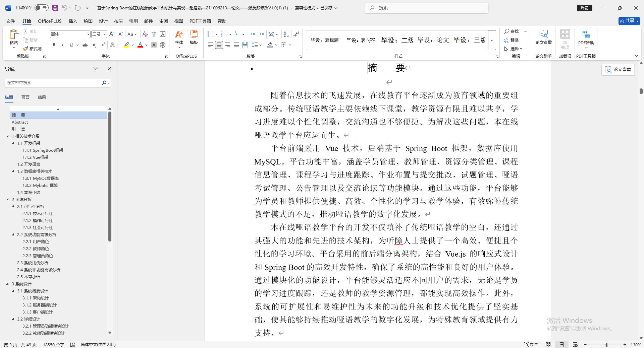Click the PDF转换 conversion icon
Screen dimensions: 644x348
(x=586, y=35)
